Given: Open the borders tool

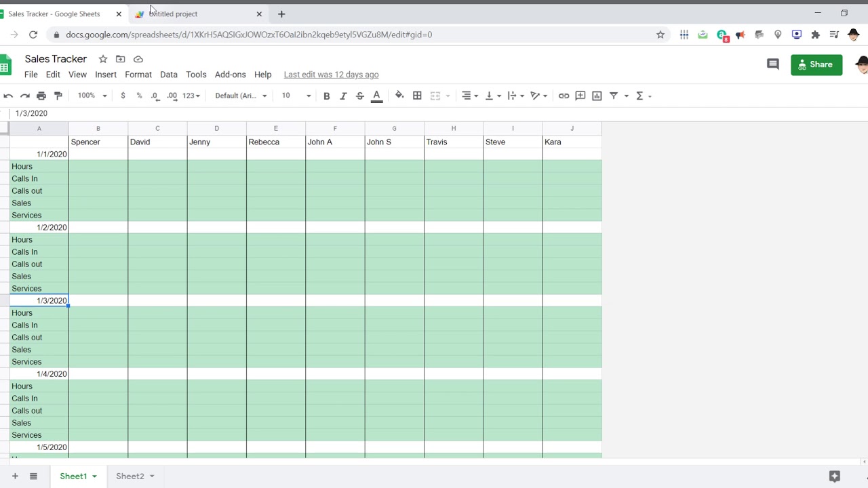Looking at the screenshot, I should coord(417,96).
